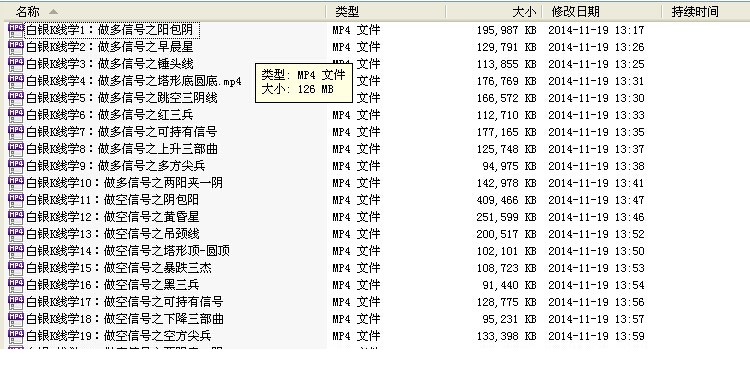Click date 2014-11-19 13:59
Image resolution: width=750 pixels, height=372 pixels.
pos(596,336)
